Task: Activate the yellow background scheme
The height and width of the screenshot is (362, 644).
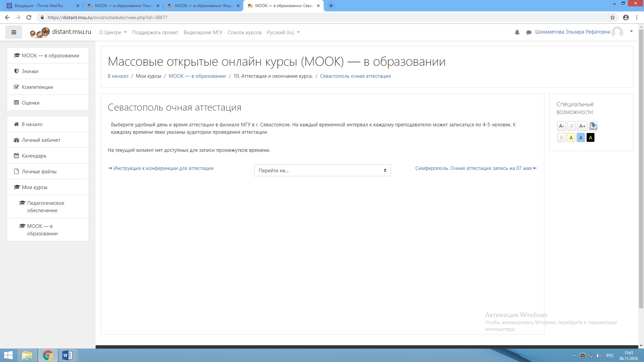Action: tap(571, 137)
